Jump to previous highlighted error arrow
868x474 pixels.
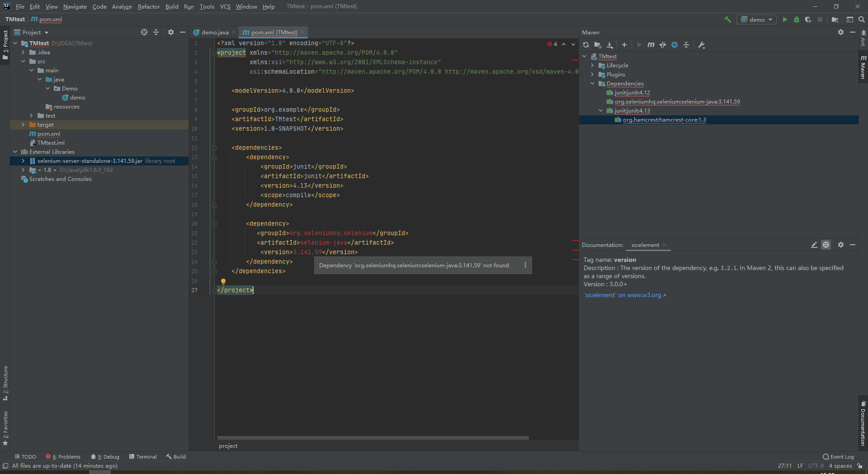[564, 44]
